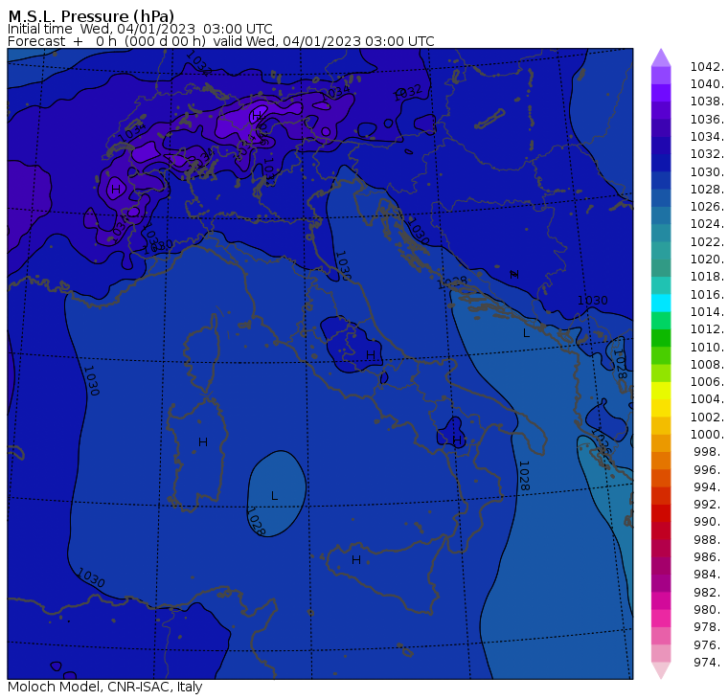Select the H marker in the western Alps
728x700 pixels.
point(116,189)
